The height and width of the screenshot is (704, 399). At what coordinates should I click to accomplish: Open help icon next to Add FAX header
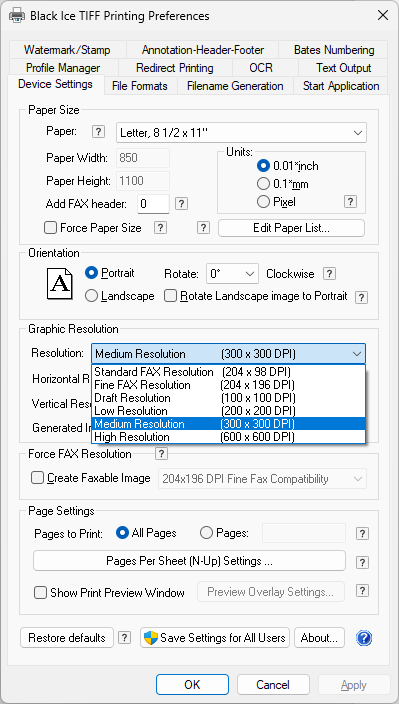181,204
